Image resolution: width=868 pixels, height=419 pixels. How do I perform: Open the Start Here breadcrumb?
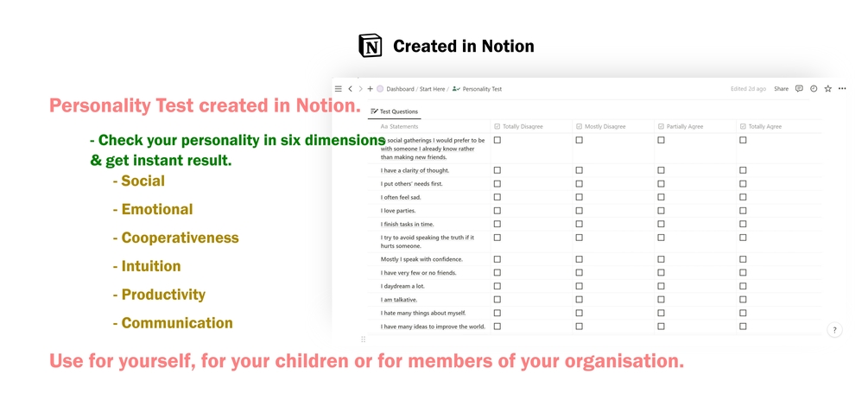[433, 89]
